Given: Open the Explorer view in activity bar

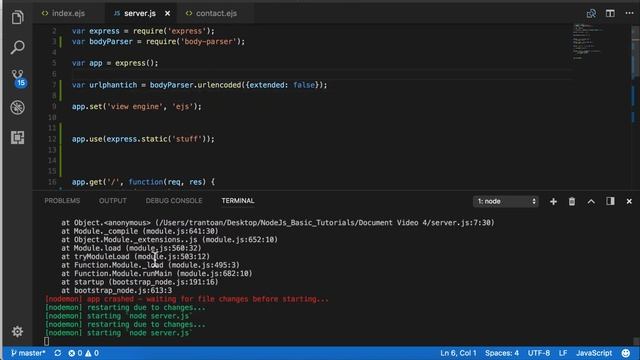Looking at the screenshot, I should pos(17,17).
